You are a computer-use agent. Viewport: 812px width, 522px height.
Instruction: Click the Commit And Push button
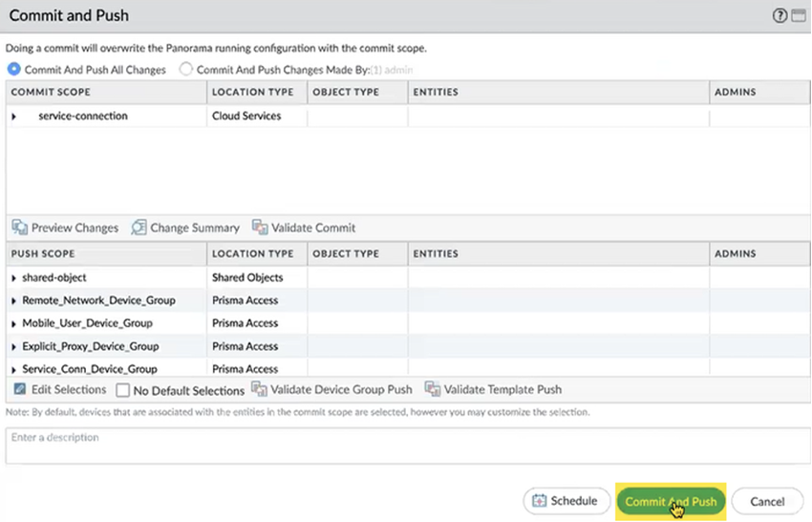point(671,501)
